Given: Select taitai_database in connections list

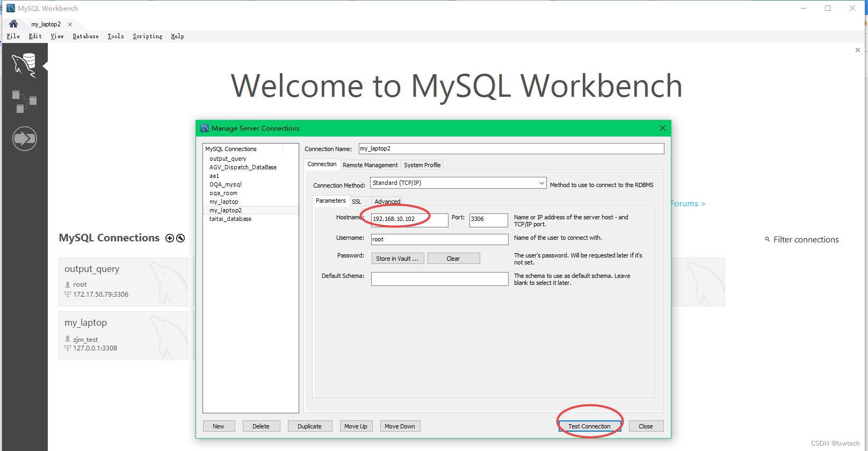Looking at the screenshot, I should (230, 219).
